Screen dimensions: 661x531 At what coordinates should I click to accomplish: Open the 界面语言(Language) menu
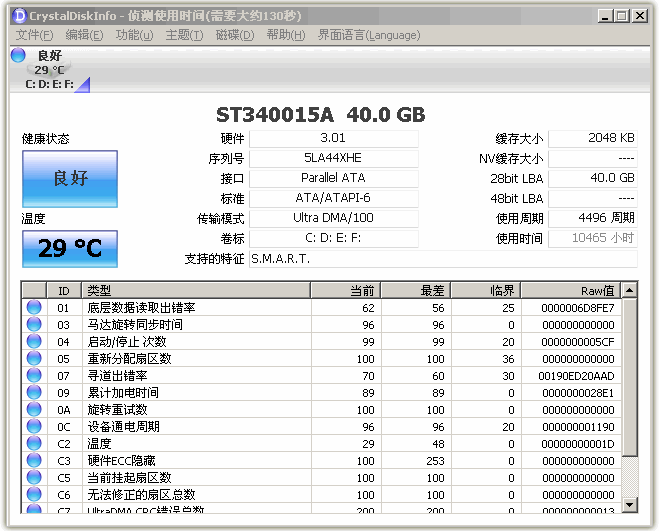point(369,35)
